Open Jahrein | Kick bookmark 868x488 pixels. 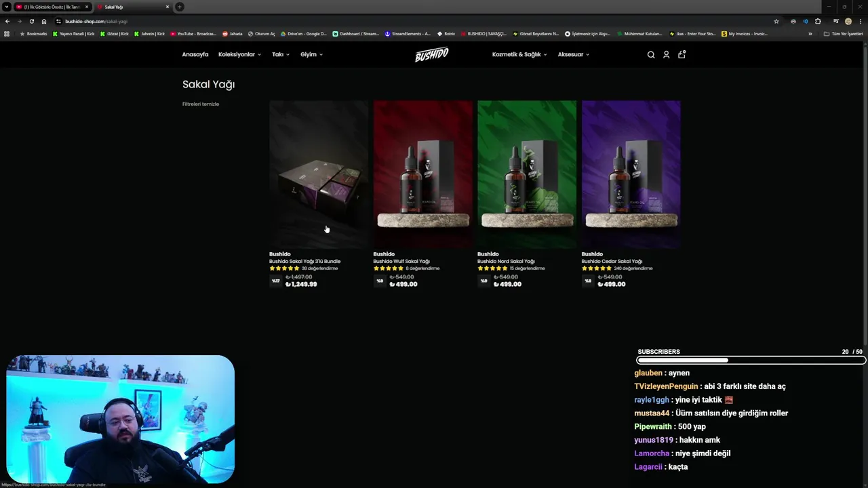(x=149, y=34)
